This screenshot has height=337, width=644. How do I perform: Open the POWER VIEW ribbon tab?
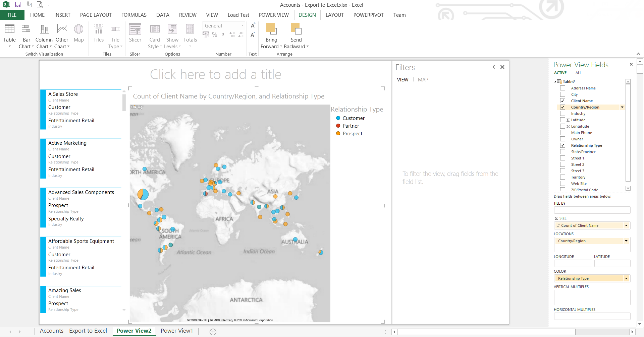coord(273,15)
